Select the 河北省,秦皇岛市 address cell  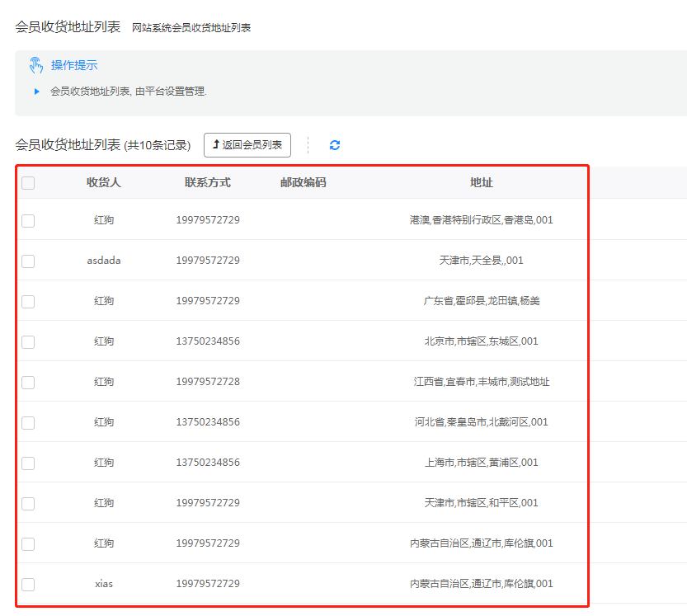482,422
